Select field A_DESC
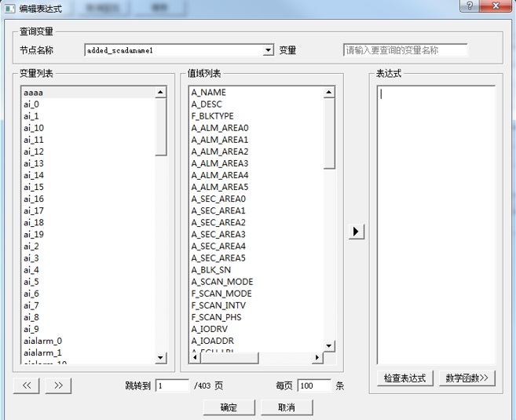Image resolution: width=516 pixels, height=420 pixels. click(x=257, y=104)
